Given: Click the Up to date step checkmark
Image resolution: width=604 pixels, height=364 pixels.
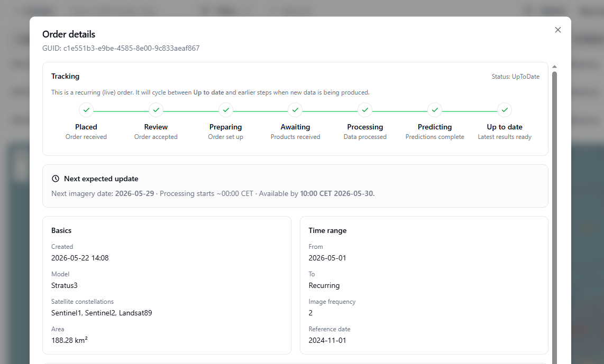Looking at the screenshot, I should pos(504,110).
